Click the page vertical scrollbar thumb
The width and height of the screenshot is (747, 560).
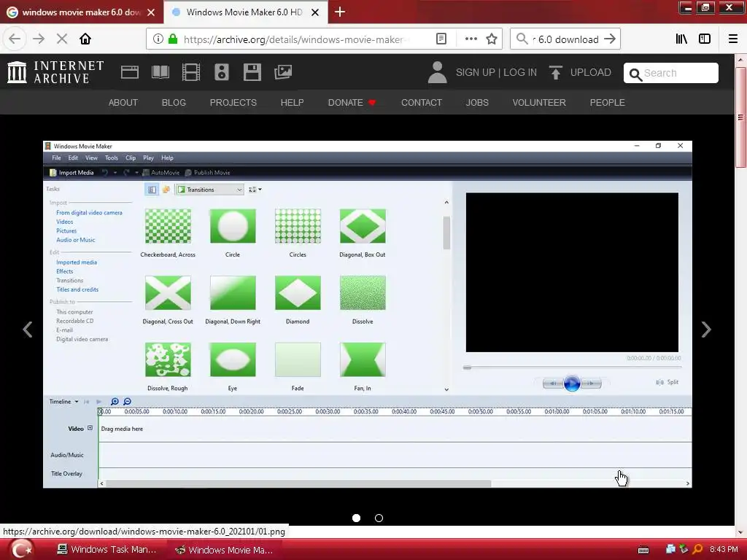point(740,117)
